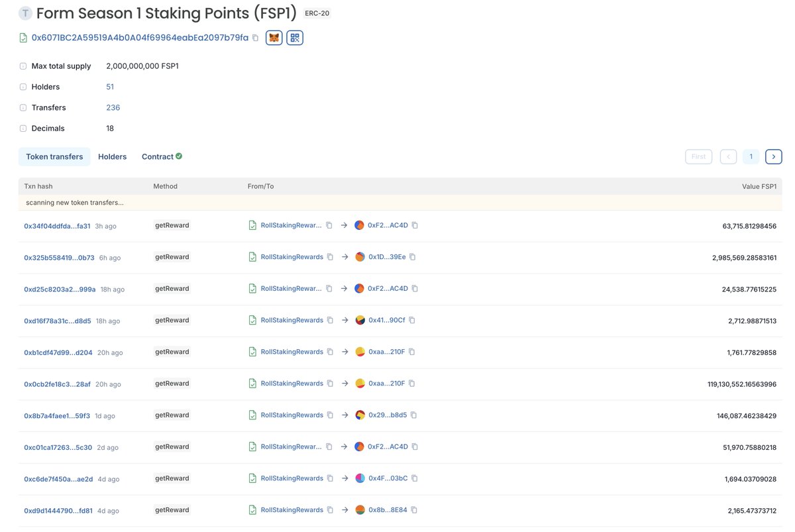Click the value 2,985,569.28583161

(745, 258)
